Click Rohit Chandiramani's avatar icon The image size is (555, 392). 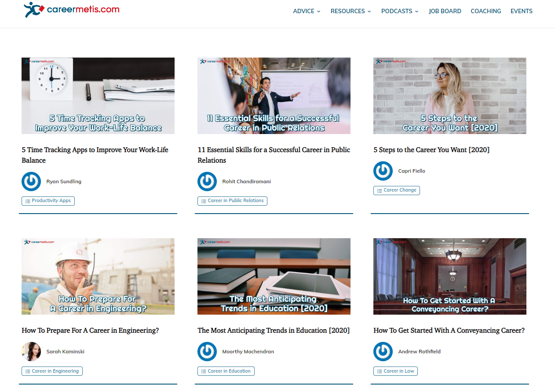click(x=207, y=181)
